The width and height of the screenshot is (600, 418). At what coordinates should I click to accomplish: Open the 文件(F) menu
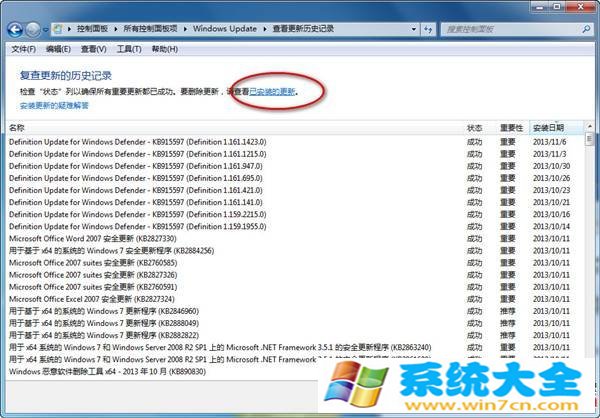pyautogui.click(x=23, y=49)
